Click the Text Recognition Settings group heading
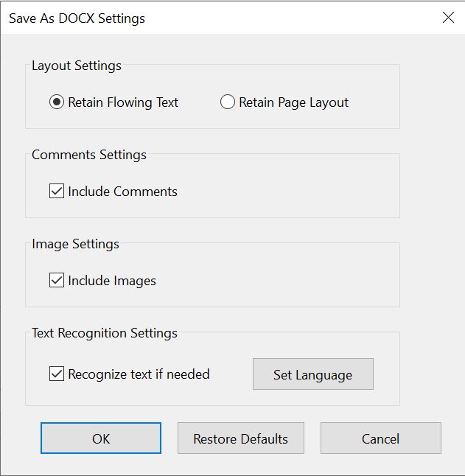 click(x=105, y=333)
